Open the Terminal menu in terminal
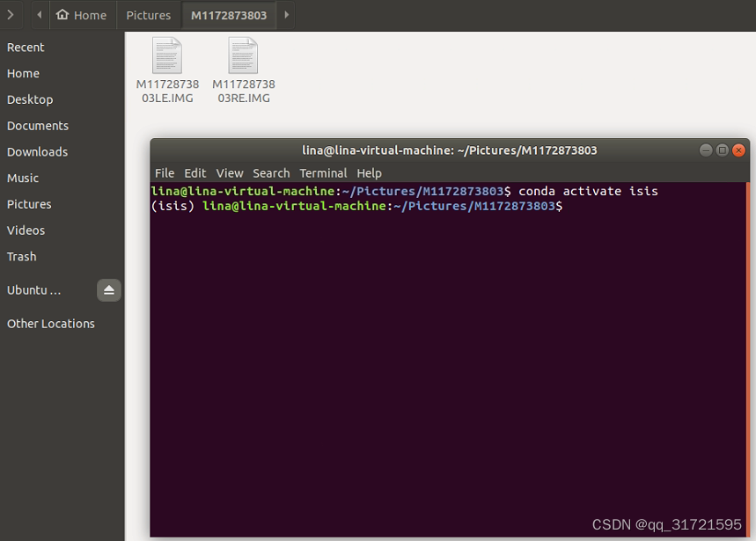This screenshot has width=756, height=541. (x=323, y=173)
